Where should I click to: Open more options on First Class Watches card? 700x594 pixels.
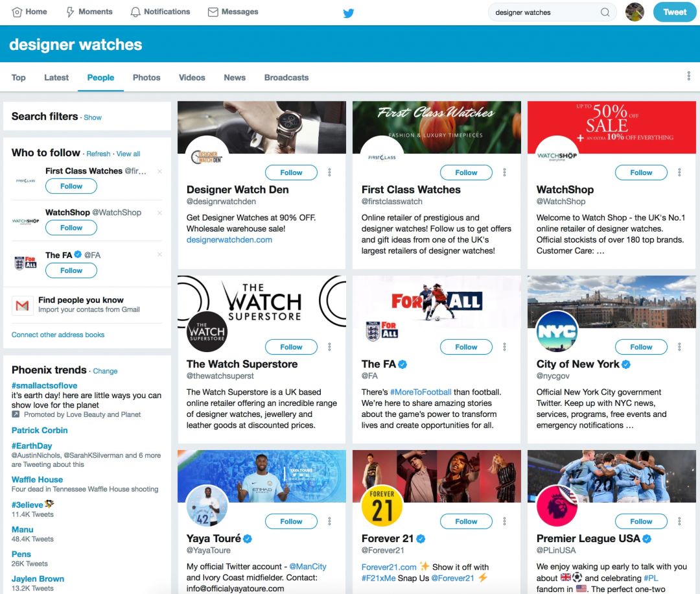coord(504,172)
